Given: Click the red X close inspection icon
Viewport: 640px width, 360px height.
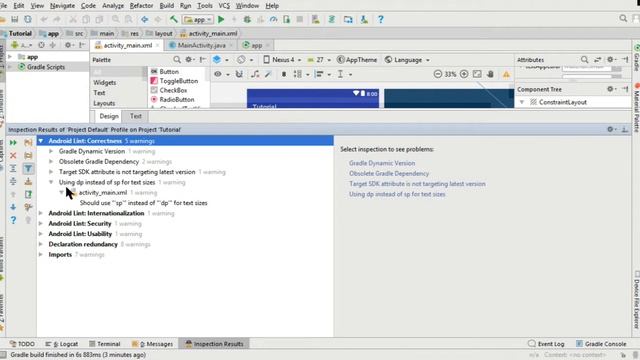Looking at the screenshot, I should click(x=13, y=156).
